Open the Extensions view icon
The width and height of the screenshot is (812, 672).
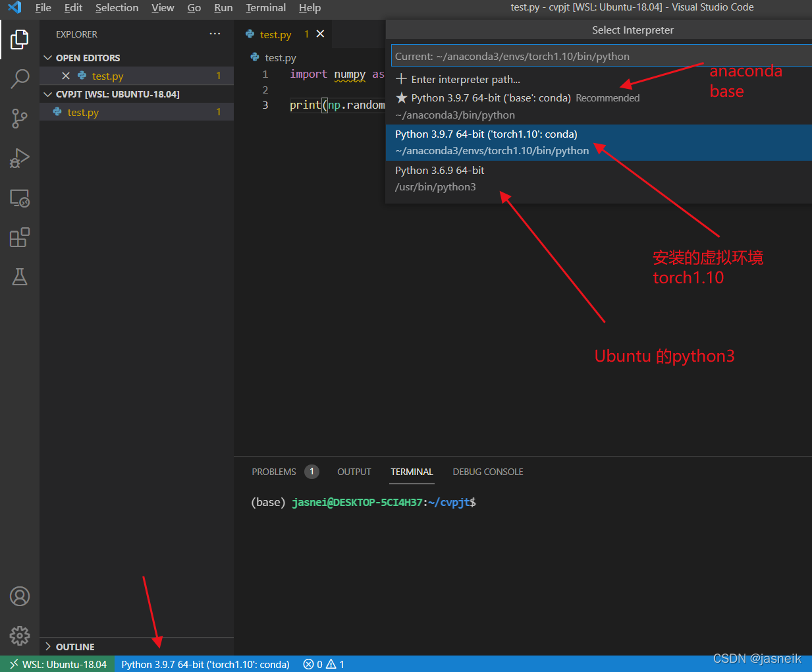click(20, 237)
